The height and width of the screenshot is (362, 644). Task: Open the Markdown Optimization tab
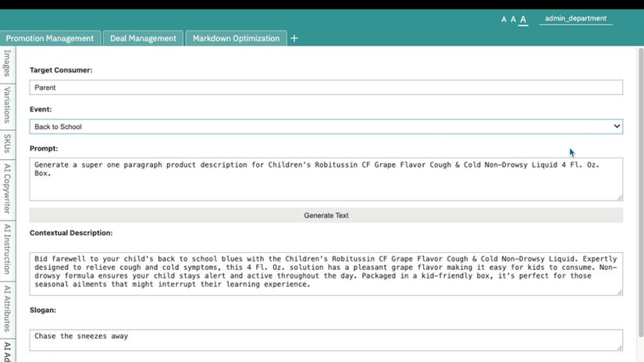click(x=236, y=38)
